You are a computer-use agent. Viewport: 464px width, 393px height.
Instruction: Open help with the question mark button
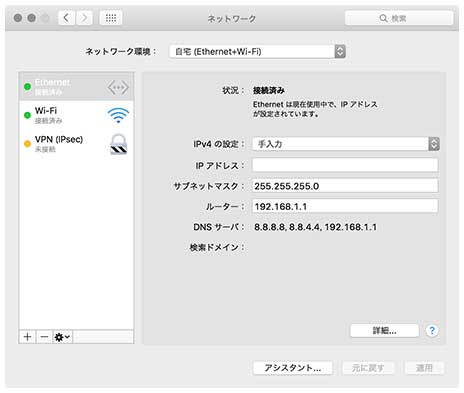coord(432,331)
